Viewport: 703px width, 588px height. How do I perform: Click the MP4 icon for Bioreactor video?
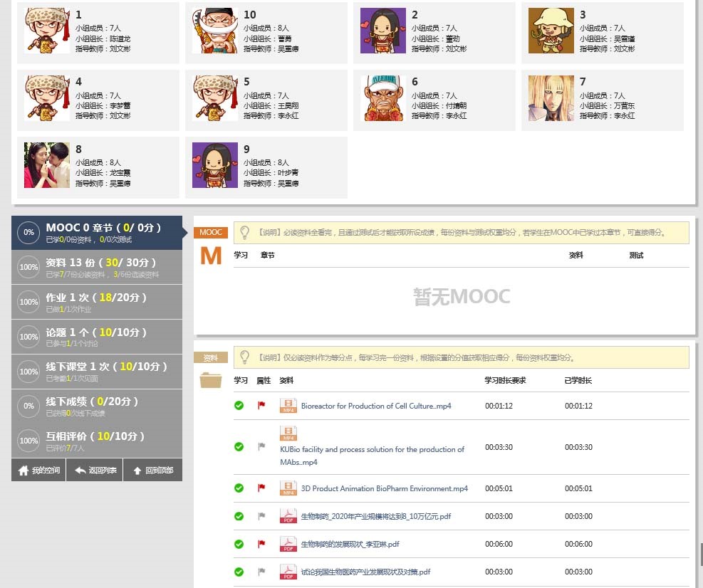click(288, 406)
